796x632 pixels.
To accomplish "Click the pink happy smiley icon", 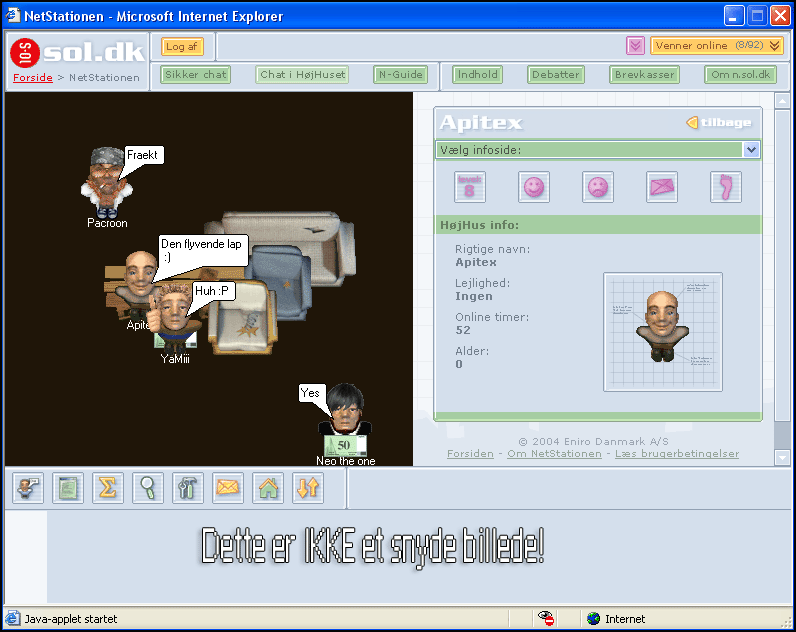I will [x=534, y=187].
